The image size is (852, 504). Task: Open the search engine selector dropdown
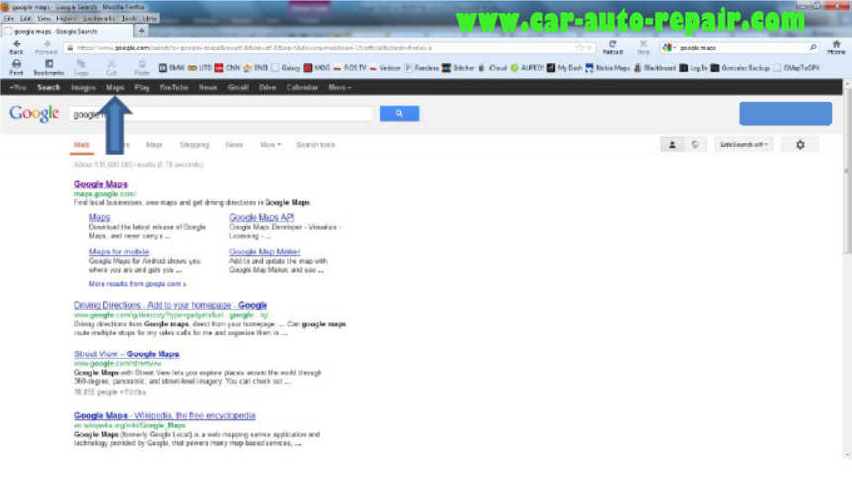[x=670, y=48]
